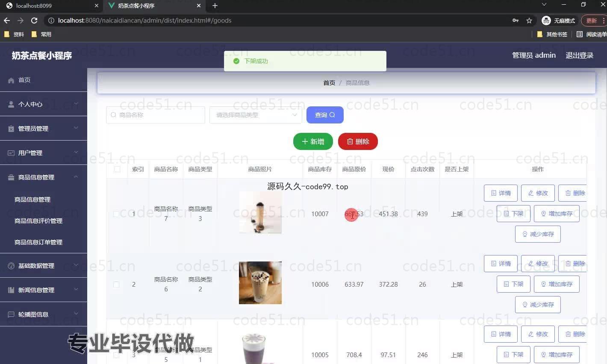Click 下架 for 商品名称 6
The width and height of the screenshot is (607, 364).
tap(513, 284)
